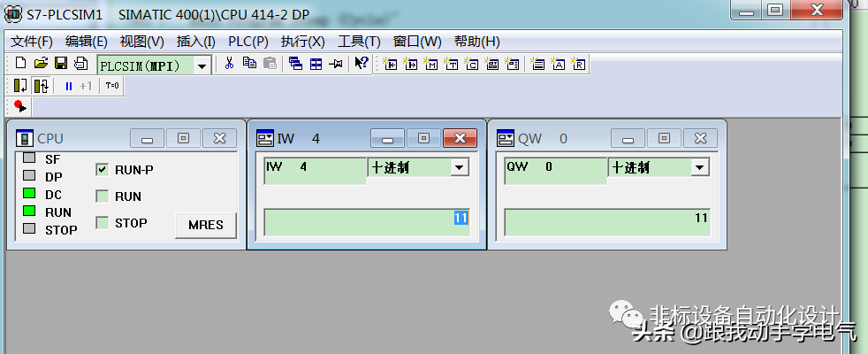The height and width of the screenshot is (354, 868).
Task: Tile the sub-windows via toolbar icon
Action: click(316, 64)
